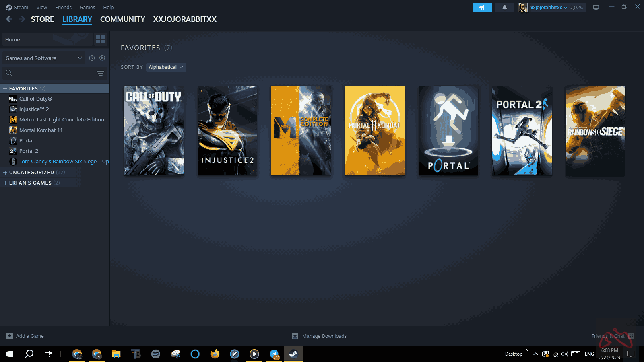
Task: Click the Portal 2 cover thumbnail
Action: (522, 131)
